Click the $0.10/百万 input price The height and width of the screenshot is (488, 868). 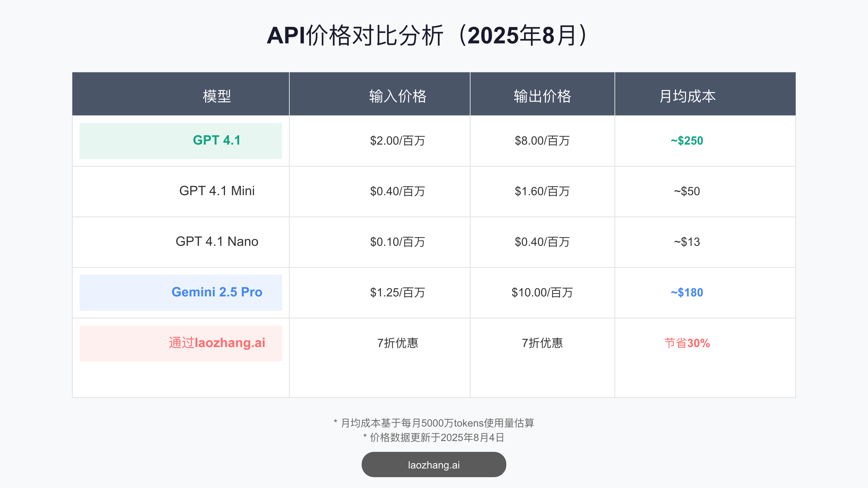pos(398,242)
